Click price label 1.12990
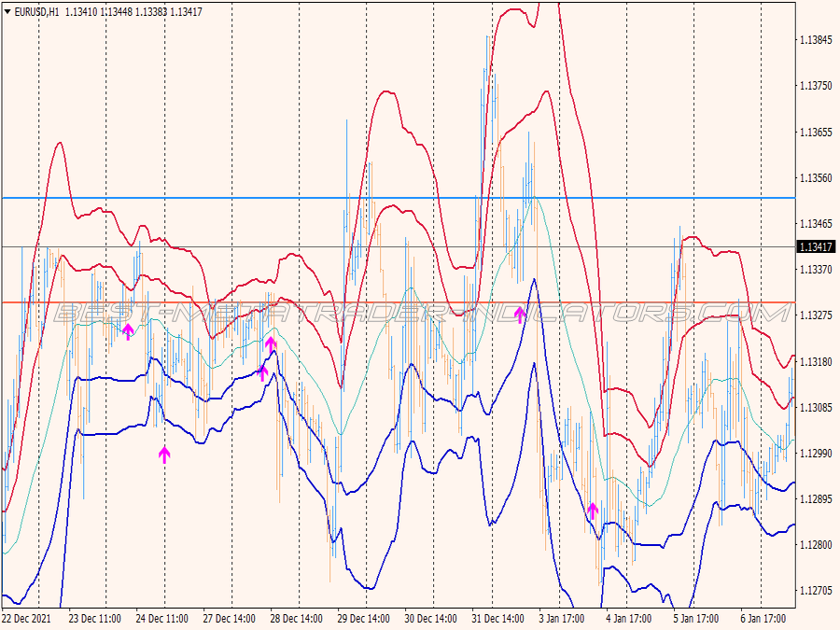Viewport: 840px width, 630px height. pos(816,454)
